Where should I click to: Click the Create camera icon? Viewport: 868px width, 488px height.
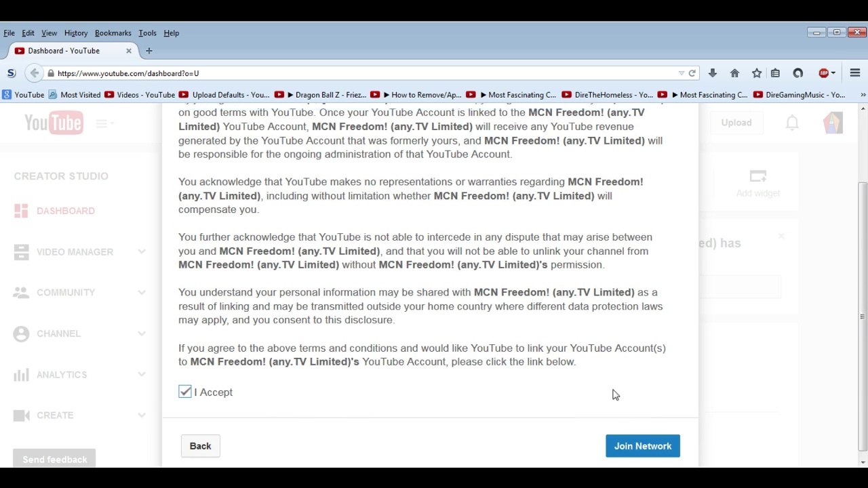pyautogui.click(x=21, y=415)
